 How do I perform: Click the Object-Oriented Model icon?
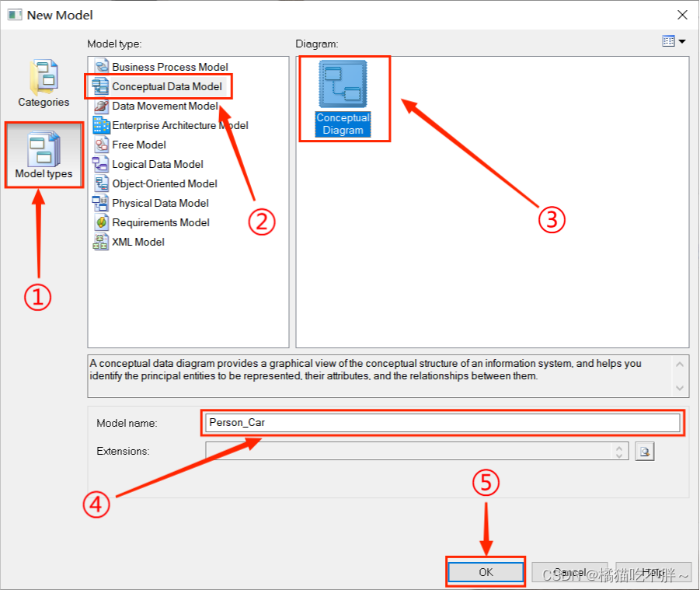[x=101, y=183]
